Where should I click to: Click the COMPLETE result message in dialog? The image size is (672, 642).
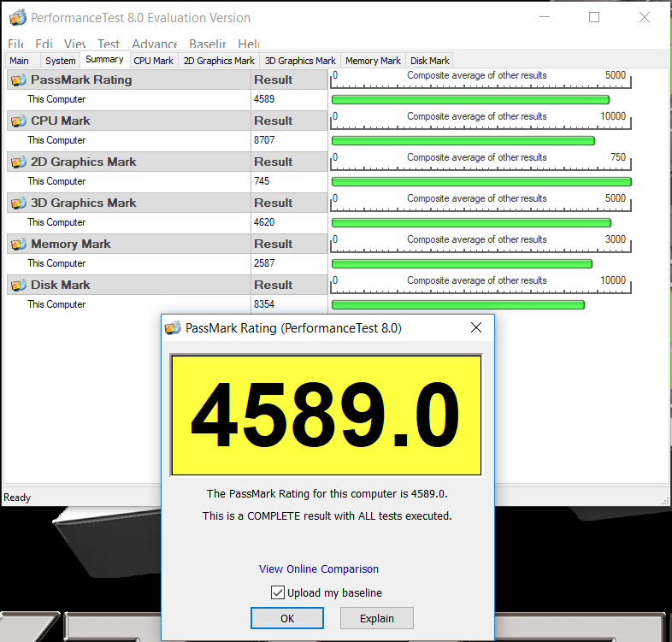327,516
